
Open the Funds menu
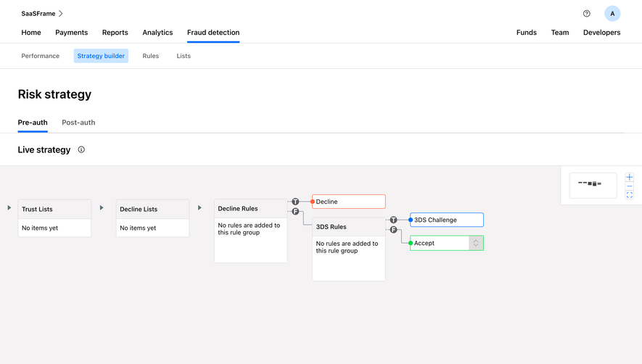(527, 33)
